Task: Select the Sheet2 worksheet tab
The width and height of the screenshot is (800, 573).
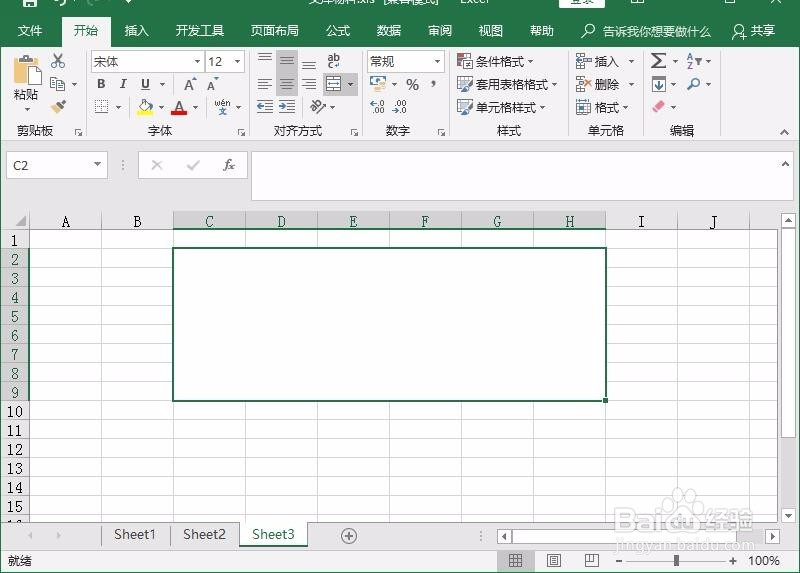Action: pyautogui.click(x=204, y=534)
